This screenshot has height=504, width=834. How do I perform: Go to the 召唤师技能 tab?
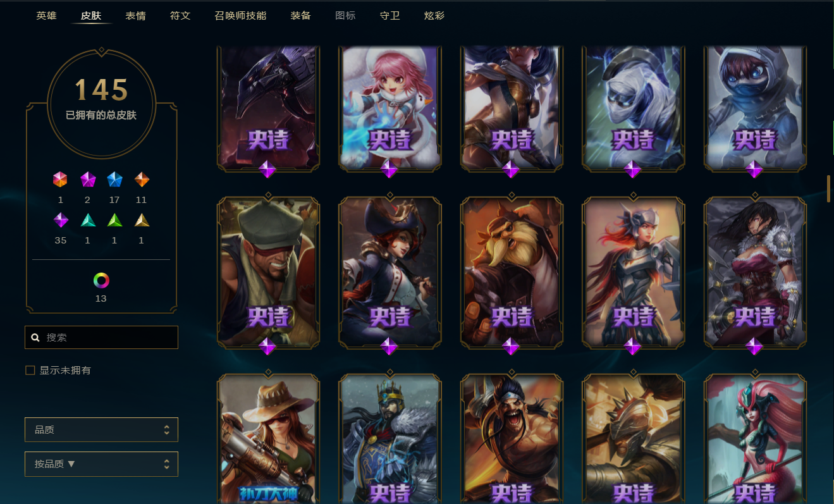click(240, 15)
